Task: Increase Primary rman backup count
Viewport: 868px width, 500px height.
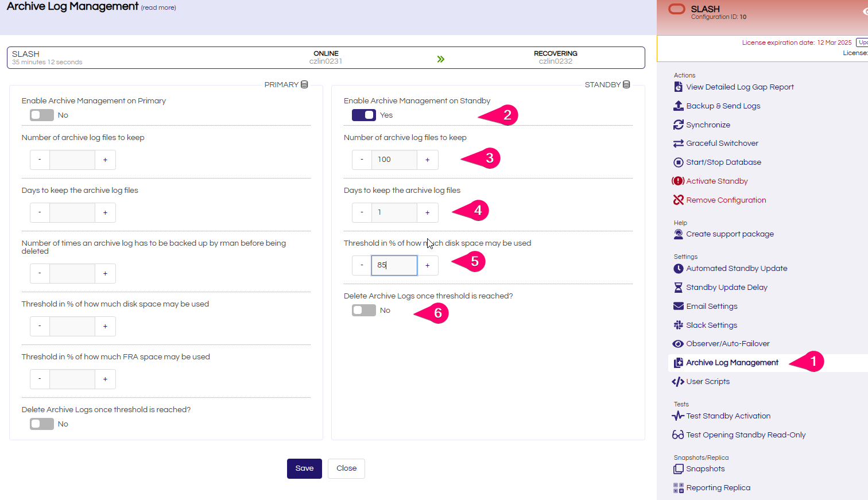Action: click(106, 273)
